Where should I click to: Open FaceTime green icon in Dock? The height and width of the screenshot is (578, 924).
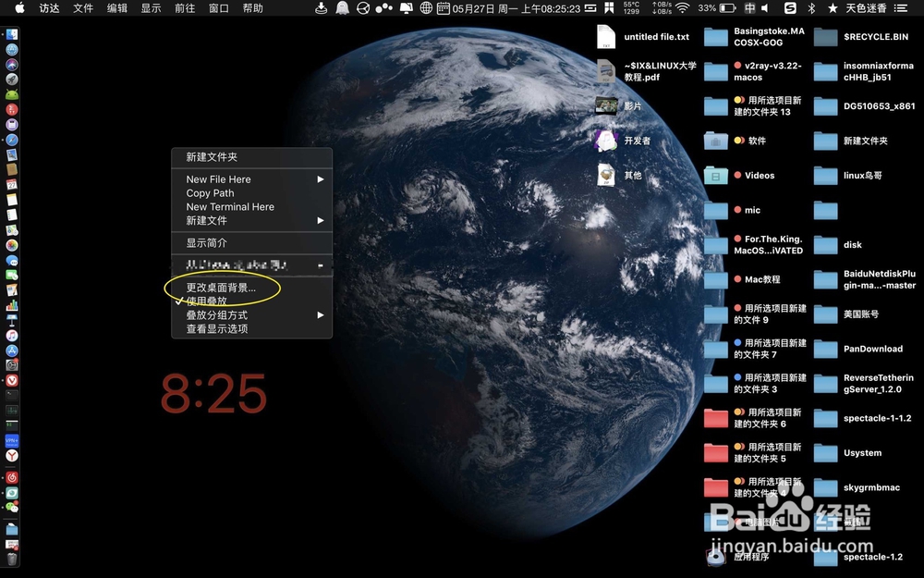(x=12, y=275)
